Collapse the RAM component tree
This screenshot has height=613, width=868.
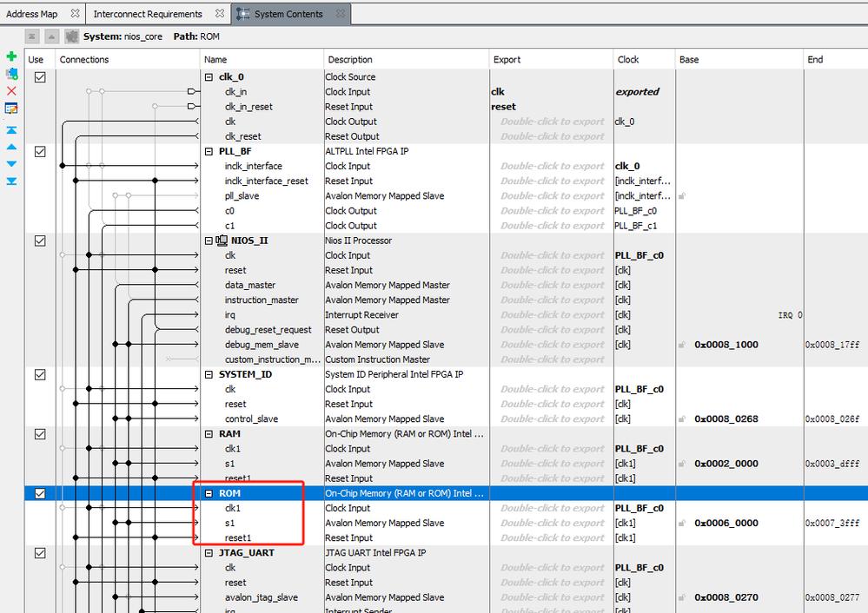click(209, 434)
